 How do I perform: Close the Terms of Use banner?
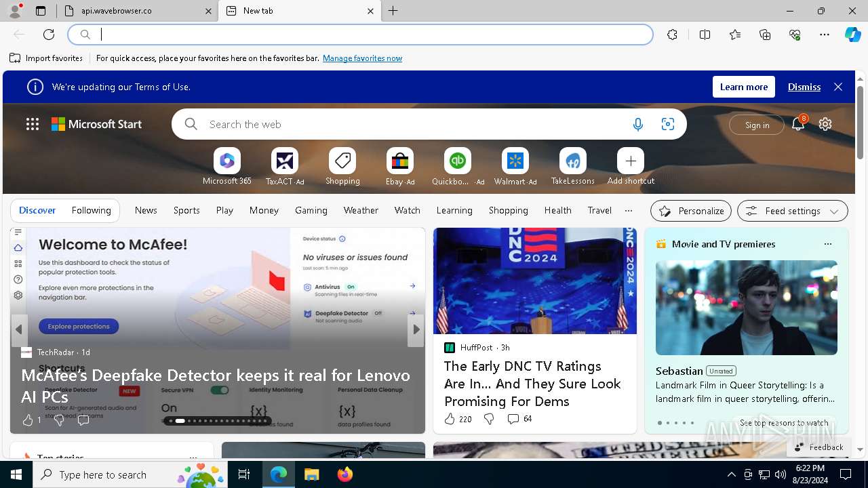(838, 87)
